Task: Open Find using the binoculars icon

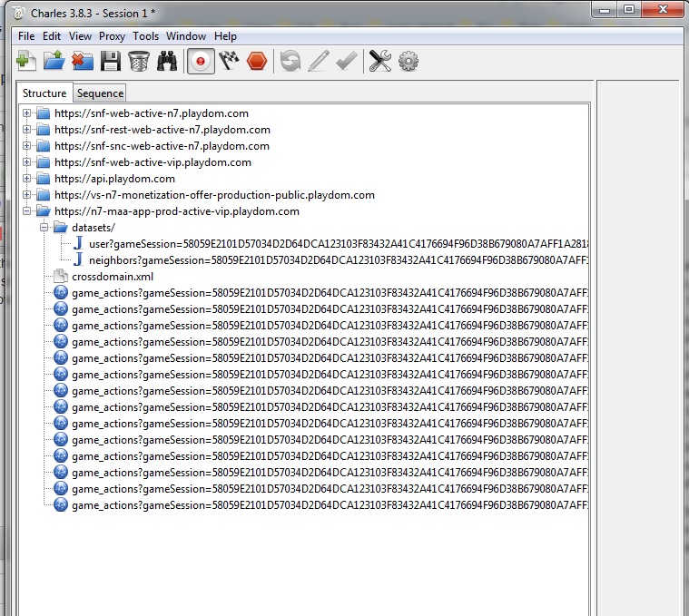Action: (x=167, y=61)
